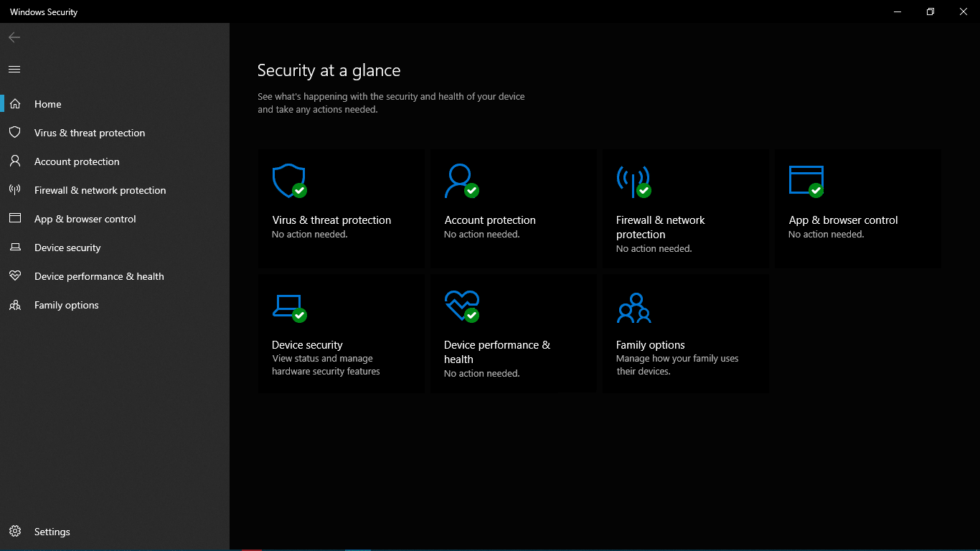
Task: Open Firewall & network protection sidebar item
Action: coord(100,190)
